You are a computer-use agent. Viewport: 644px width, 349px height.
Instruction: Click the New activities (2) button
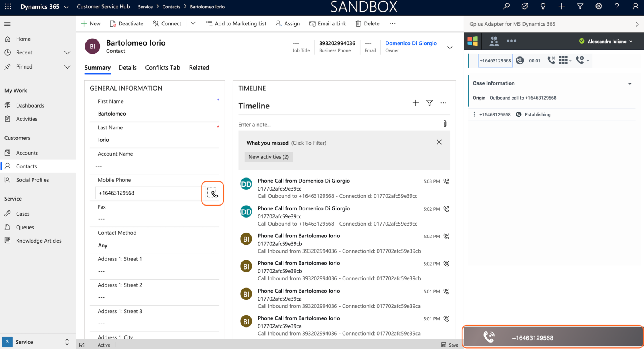[x=268, y=157]
